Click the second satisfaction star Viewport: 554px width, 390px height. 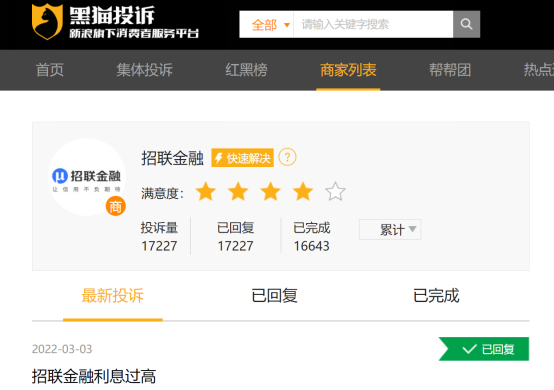click(x=238, y=191)
